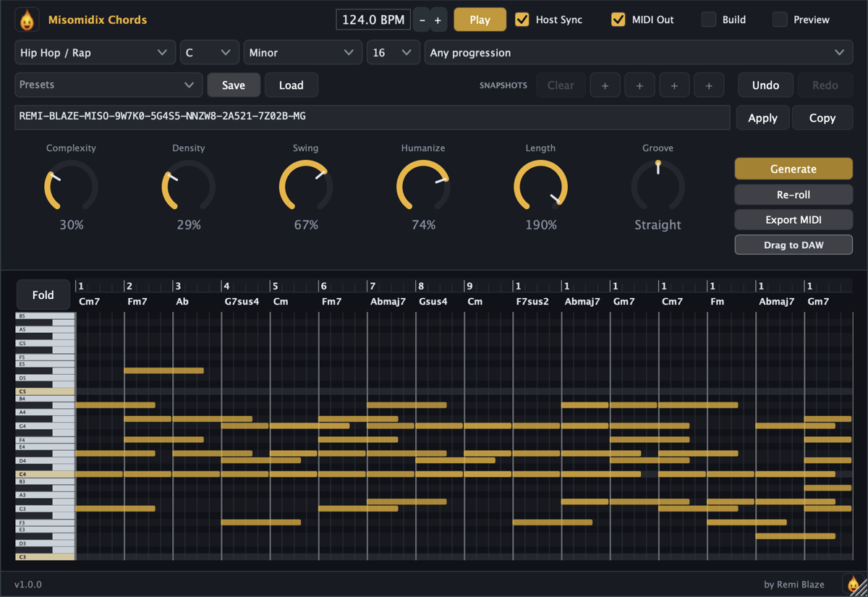Image resolution: width=868 pixels, height=597 pixels.
Task: Click the flame icon beside Remi Blaze credit
Action: pyautogui.click(x=854, y=583)
